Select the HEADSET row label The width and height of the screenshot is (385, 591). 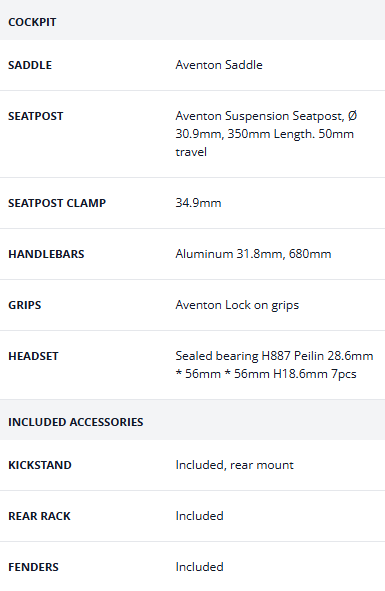point(33,356)
